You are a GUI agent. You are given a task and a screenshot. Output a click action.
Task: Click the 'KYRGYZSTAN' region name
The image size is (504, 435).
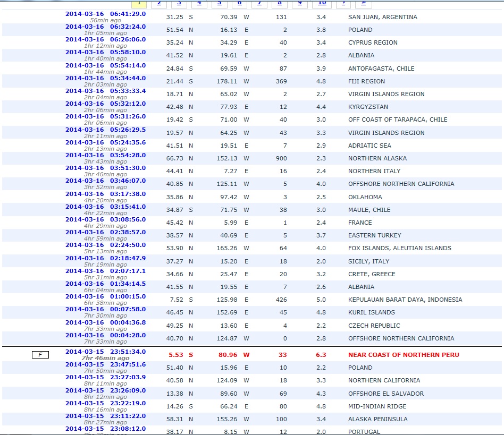tap(368, 107)
